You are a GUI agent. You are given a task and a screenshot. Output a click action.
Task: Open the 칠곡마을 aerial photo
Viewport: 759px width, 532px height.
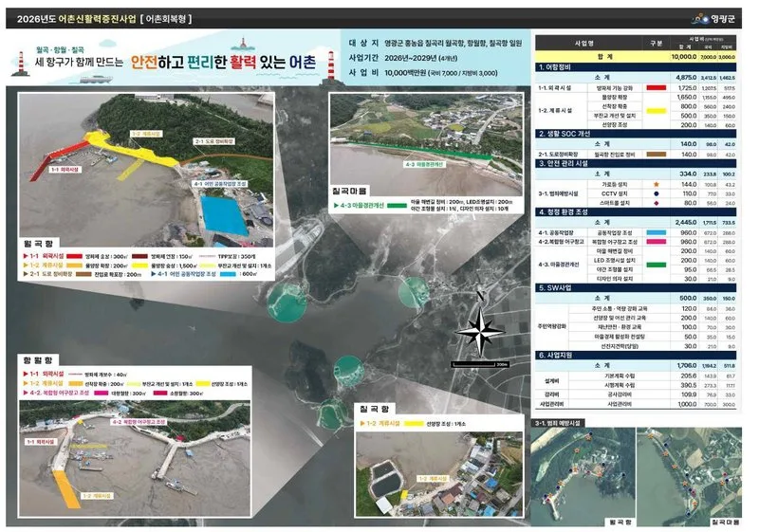426,144
